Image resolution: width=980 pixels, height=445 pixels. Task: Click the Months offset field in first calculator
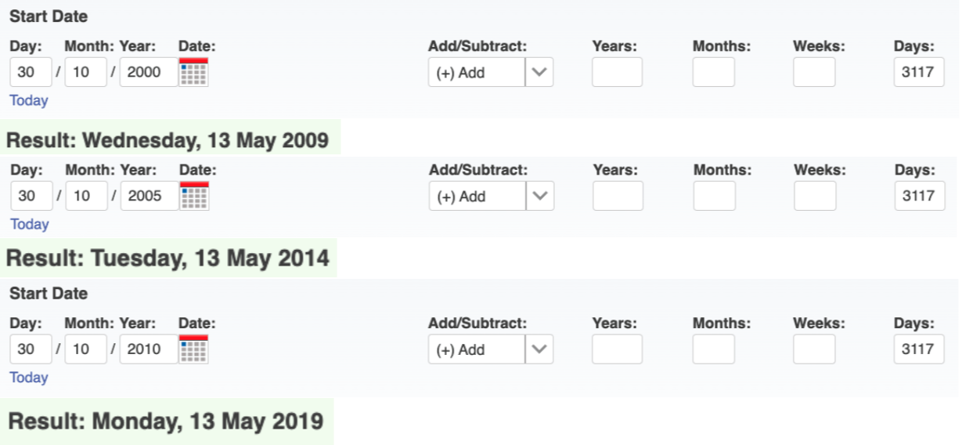[x=713, y=72]
